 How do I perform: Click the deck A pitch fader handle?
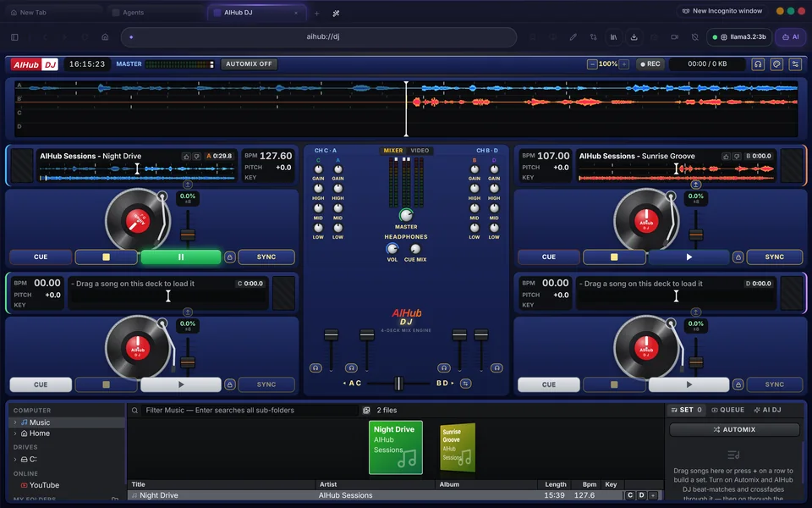click(188, 235)
